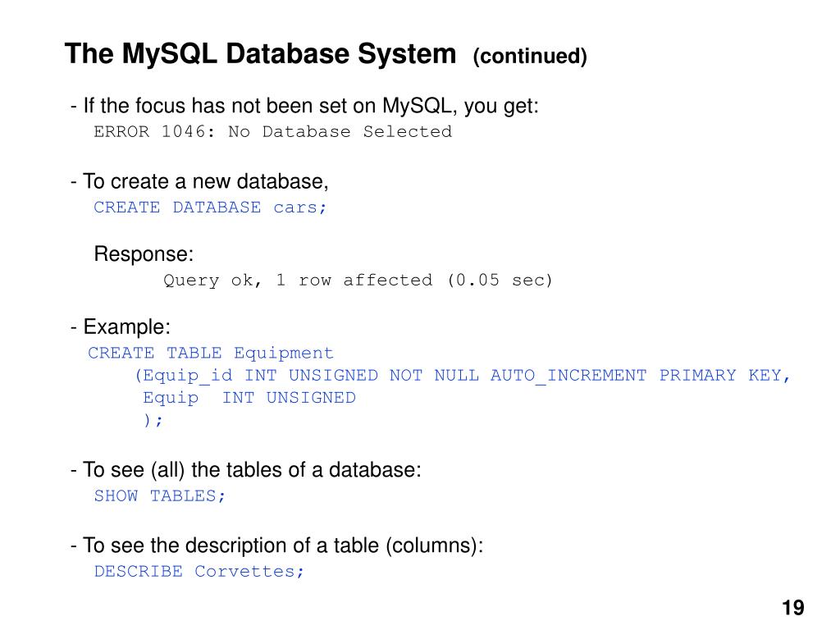Click the 'Equip_id INT UNSIGNED NOT NULL' line

[x=463, y=376]
